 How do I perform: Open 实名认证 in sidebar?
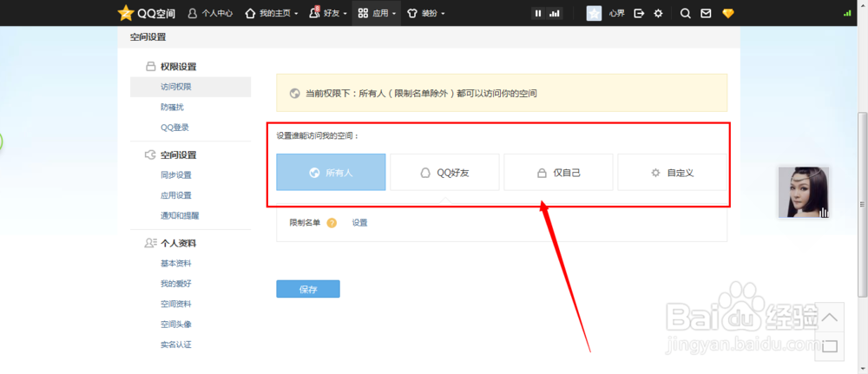coord(176,344)
